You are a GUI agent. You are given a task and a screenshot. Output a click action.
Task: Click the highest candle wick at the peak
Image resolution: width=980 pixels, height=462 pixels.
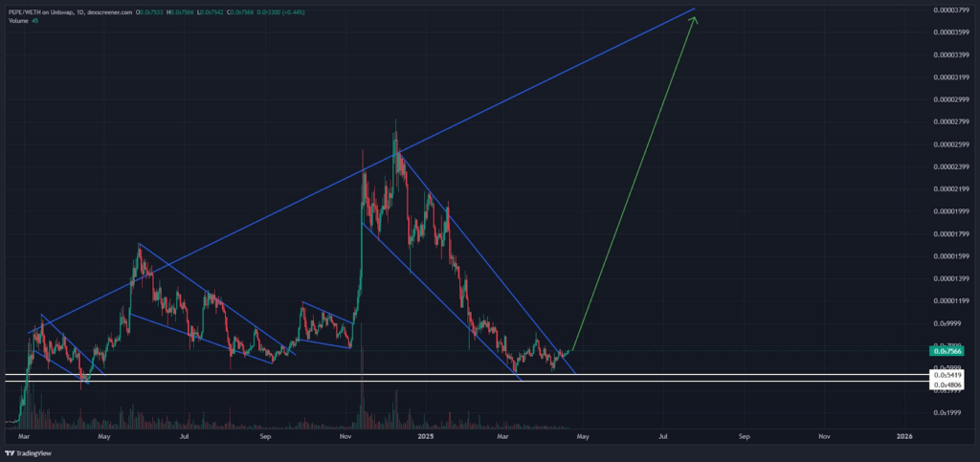(x=395, y=122)
